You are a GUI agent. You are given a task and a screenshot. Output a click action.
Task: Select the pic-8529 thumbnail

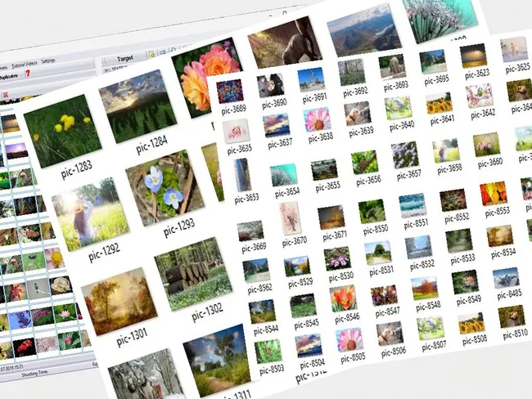point(297,266)
